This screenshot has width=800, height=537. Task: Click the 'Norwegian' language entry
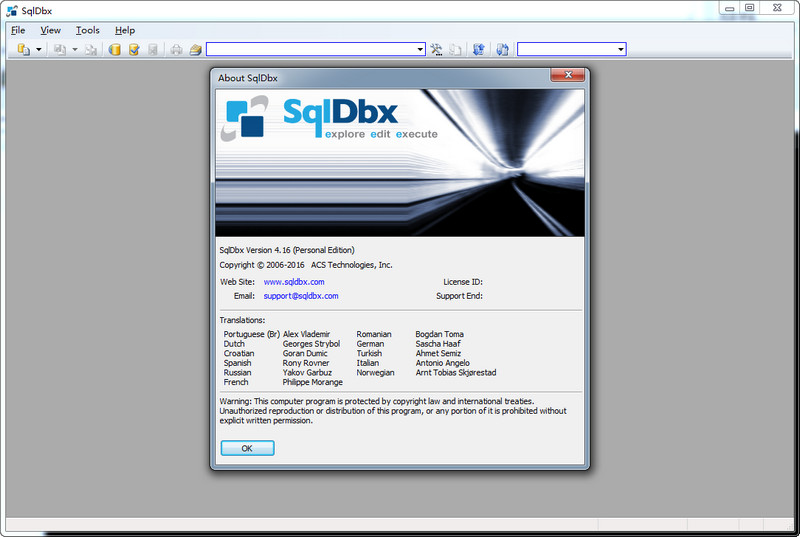(x=376, y=373)
